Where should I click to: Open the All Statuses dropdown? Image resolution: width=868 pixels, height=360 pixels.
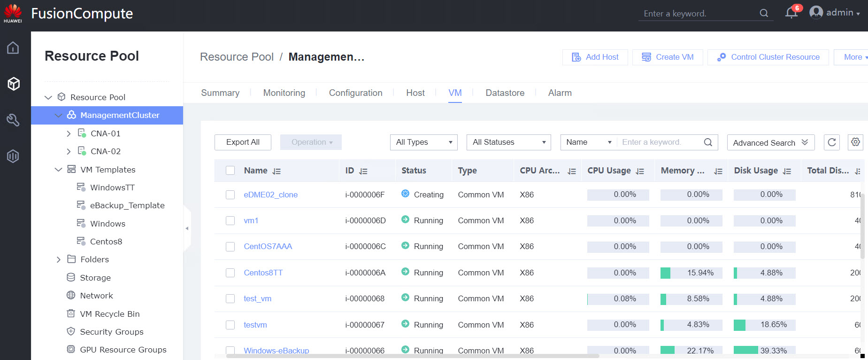pyautogui.click(x=509, y=142)
